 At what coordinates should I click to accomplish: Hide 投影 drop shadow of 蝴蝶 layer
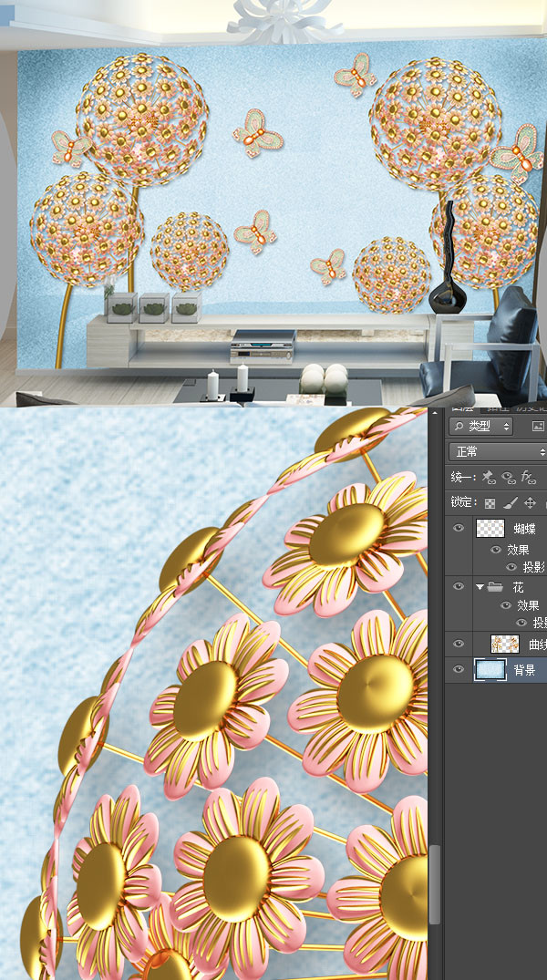coord(511,567)
